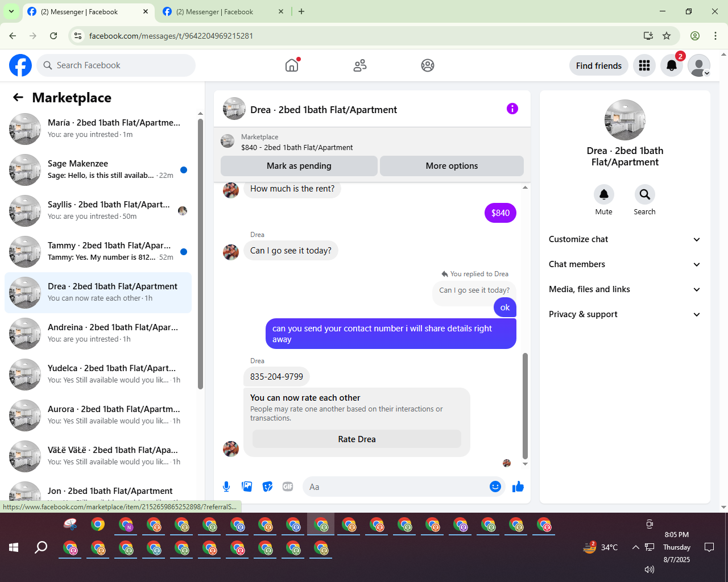Open Aurora's conversation
Screen dimensions: 728x582
click(x=98, y=415)
